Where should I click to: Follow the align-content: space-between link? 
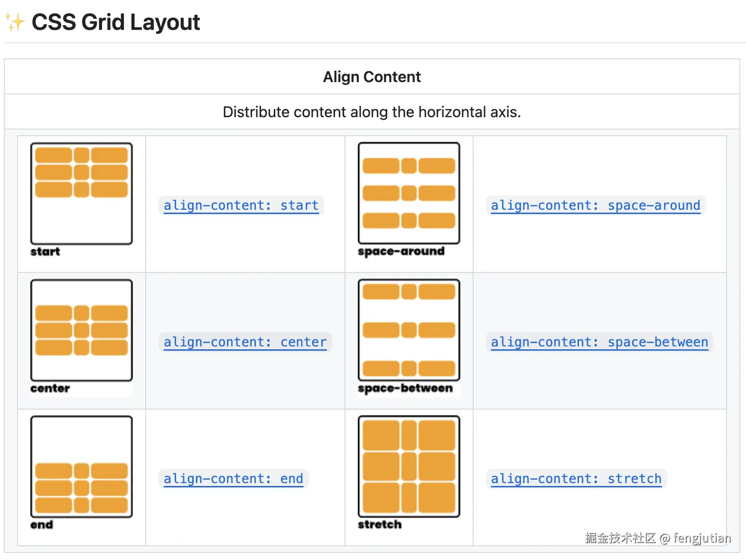(x=599, y=342)
